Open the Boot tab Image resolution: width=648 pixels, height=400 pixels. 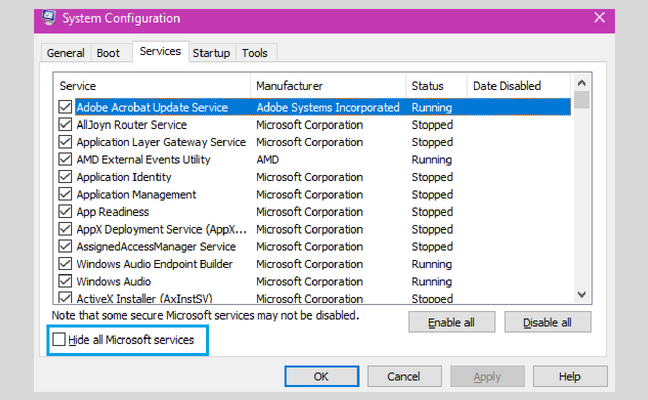click(108, 53)
